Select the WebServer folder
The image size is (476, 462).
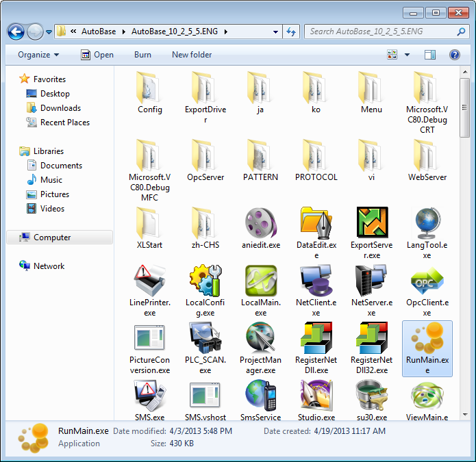click(x=427, y=160)
